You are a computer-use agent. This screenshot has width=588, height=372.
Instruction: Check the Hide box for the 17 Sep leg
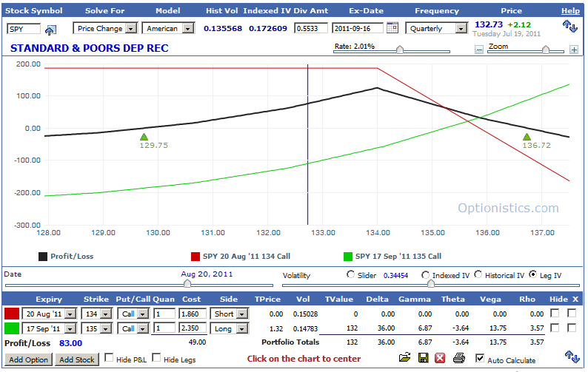coord(555,328)
